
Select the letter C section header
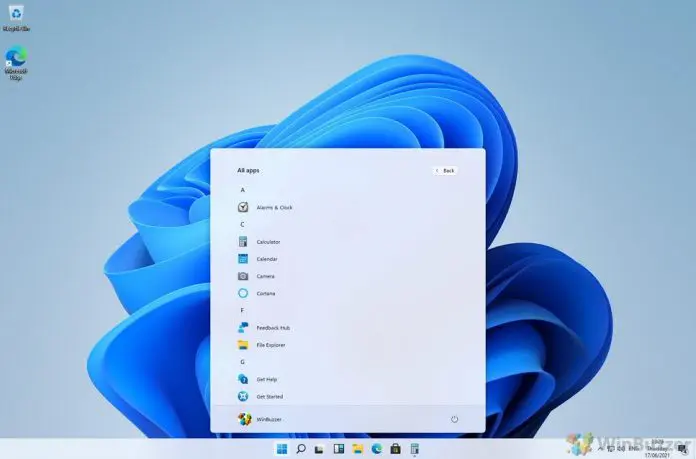click(x=242, y=224)
